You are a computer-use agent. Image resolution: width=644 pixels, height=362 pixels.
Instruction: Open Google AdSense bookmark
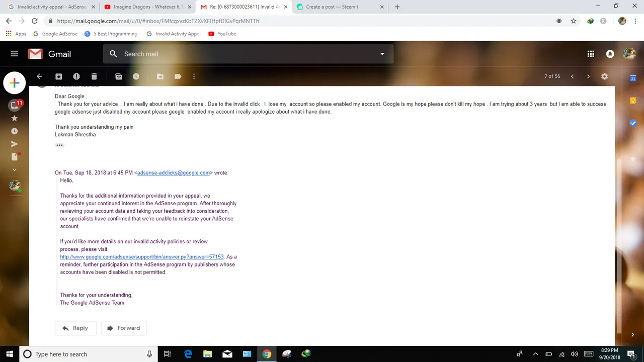(55, 34)
